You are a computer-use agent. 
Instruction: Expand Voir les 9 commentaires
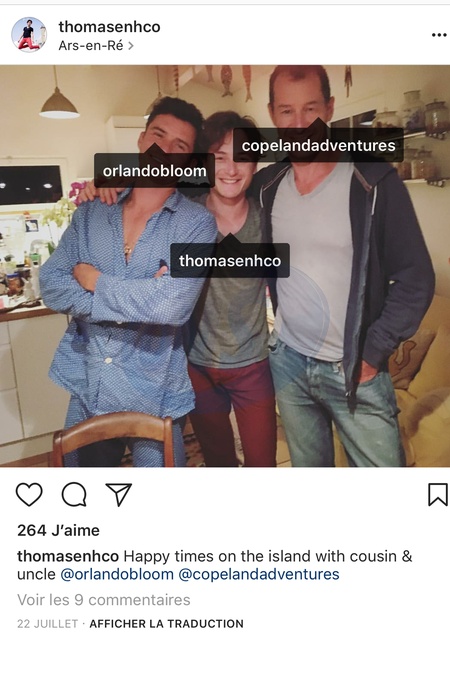click(x=104, y=600)
